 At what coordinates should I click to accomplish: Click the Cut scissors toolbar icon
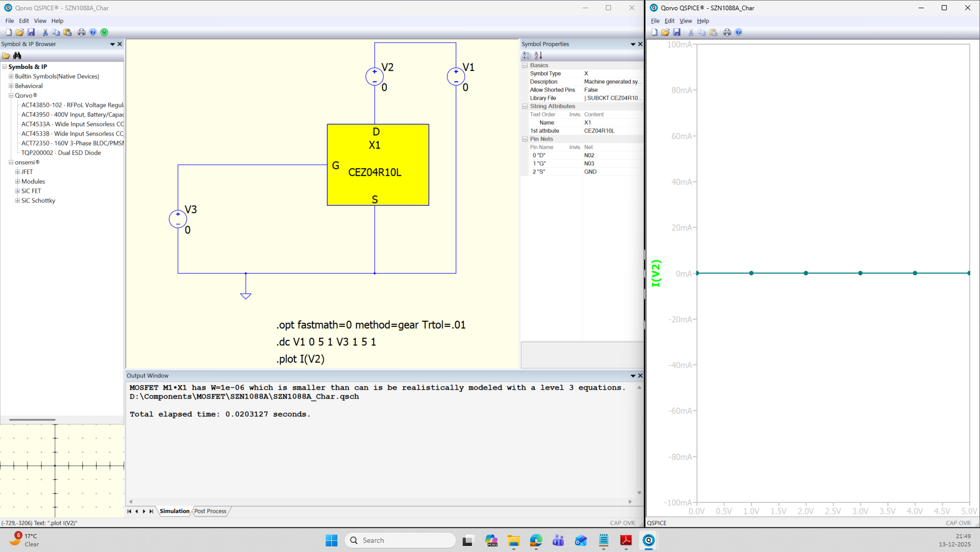pos(45,32)
